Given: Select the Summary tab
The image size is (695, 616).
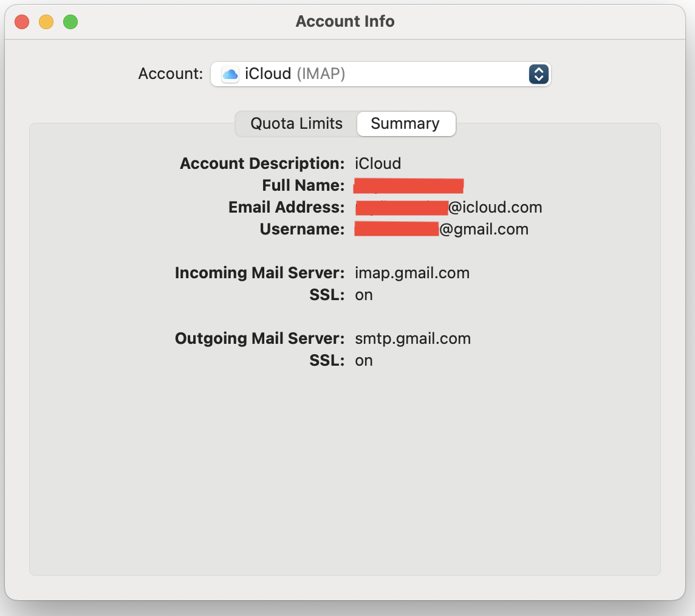Looking at the screenshot, I should (406, 124).
